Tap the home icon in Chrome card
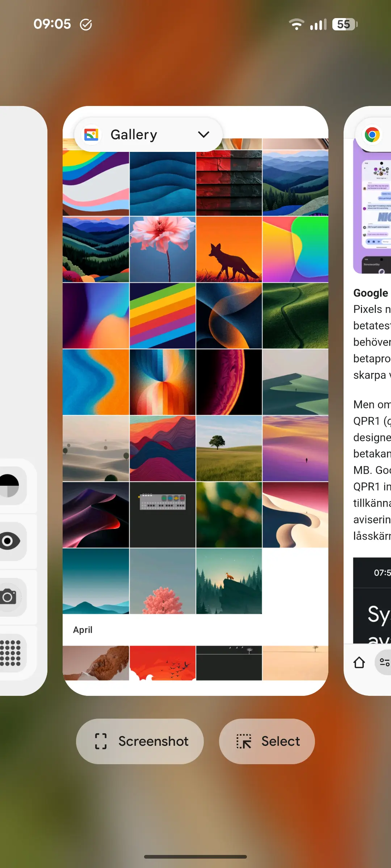391x868 pixels. 359,663
